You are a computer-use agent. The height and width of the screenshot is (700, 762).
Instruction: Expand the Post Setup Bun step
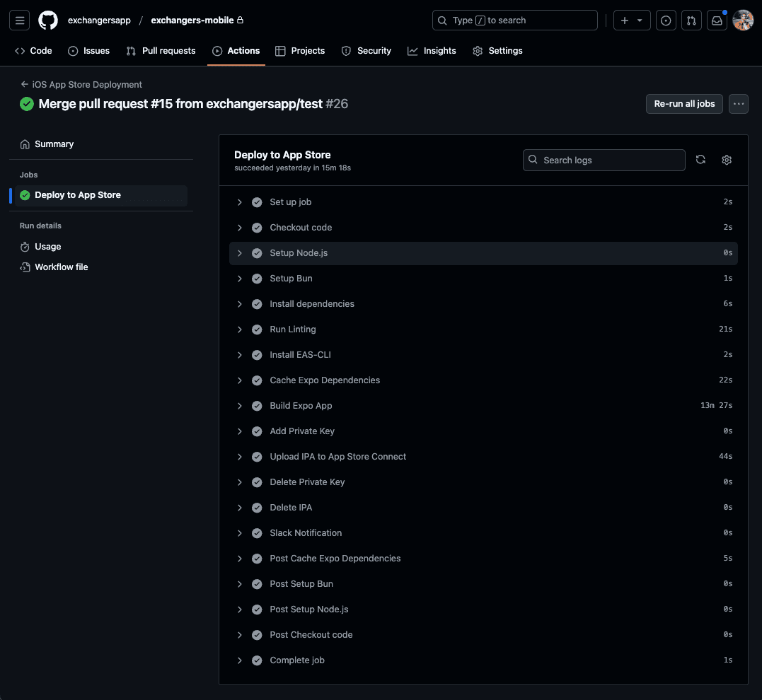(240, 584)
